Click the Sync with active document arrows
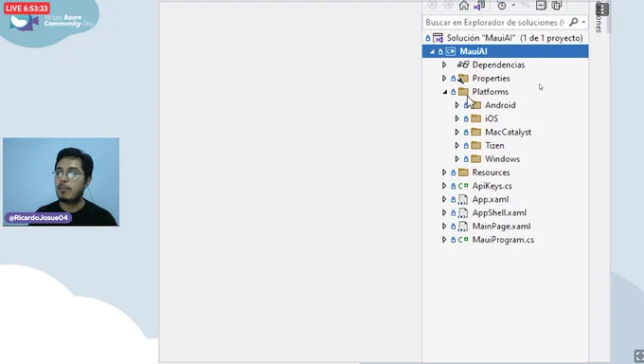The width and height of the screenshot is (644, 364). click(x=526, y=5)
